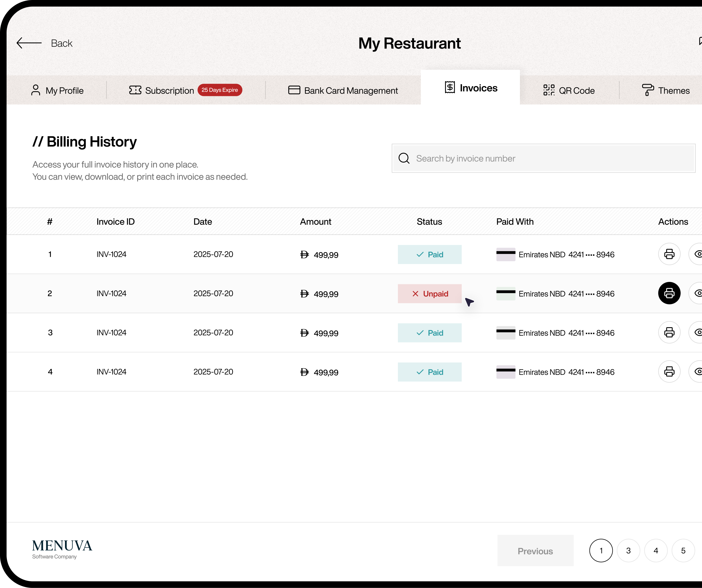Print invoice in row 3
This screenshot has height=588, width=702.
[669, 332]
